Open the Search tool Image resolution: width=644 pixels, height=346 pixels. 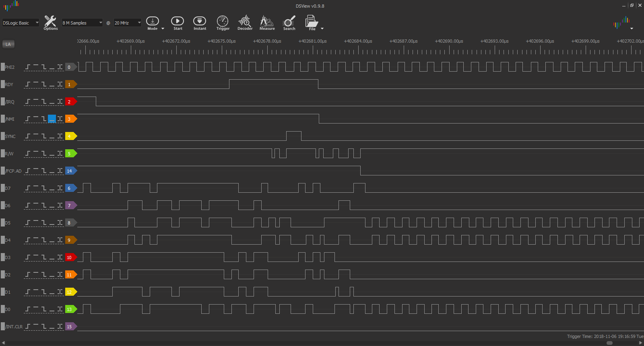pos(289,23)
